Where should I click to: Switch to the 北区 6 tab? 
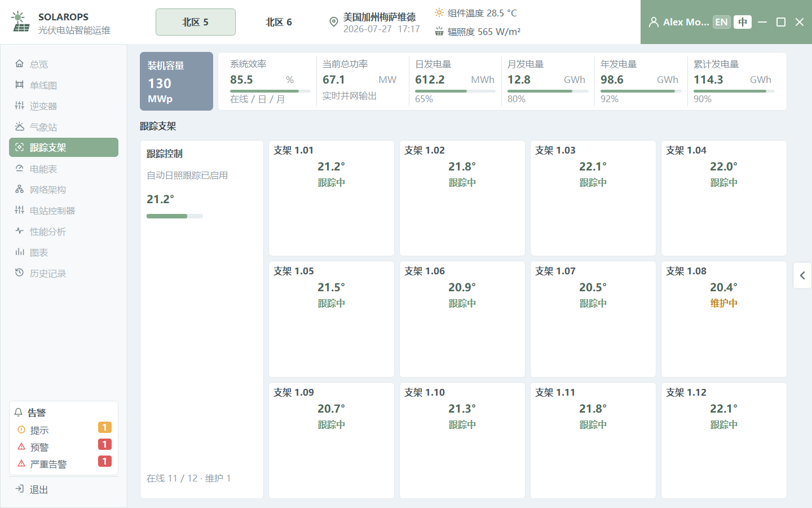click(279, 22)
